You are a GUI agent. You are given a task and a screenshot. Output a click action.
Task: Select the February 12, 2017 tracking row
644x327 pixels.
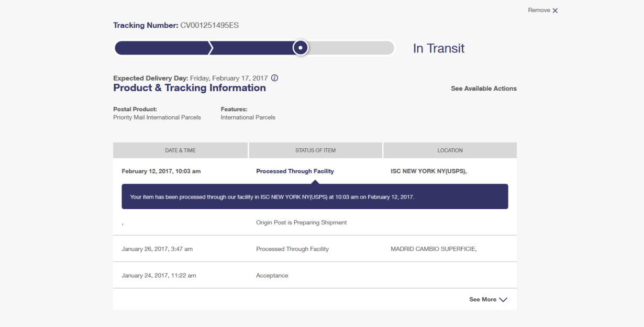click(161, 171)
